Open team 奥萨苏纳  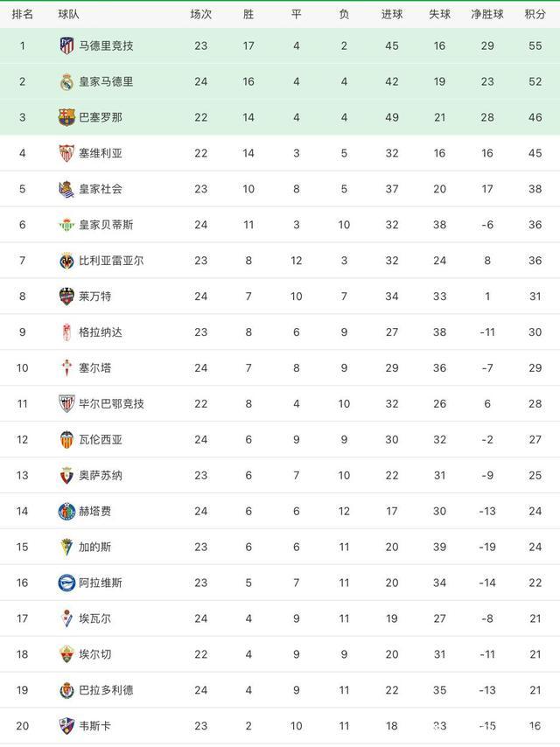pyautogui.click(x=101, y=476)
